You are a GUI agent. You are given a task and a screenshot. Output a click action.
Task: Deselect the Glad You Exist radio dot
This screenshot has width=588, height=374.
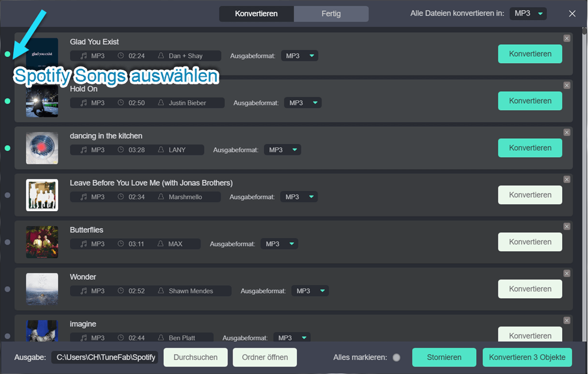click(7, 54)
